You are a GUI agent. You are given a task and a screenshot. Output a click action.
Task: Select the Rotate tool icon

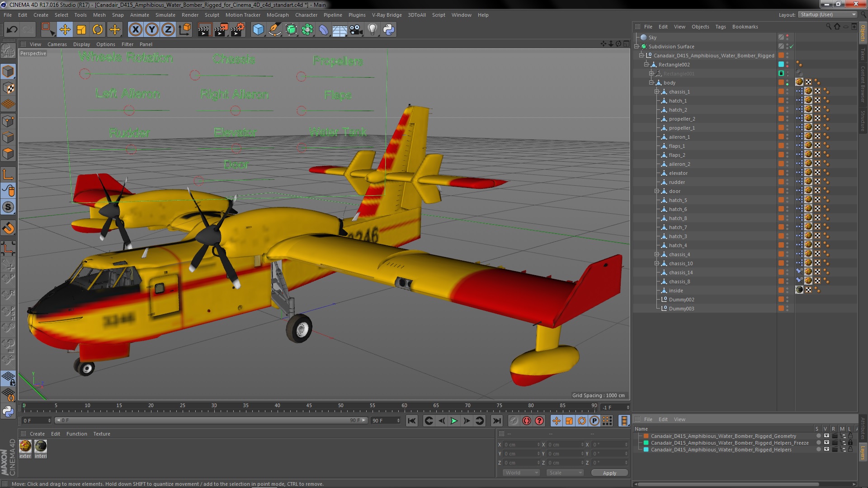[x=98, y=30]
